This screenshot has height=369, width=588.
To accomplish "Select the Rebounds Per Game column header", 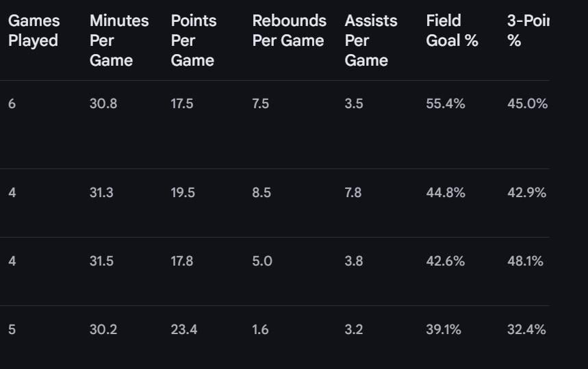I will pyautogui.click(x=289, y=31).
